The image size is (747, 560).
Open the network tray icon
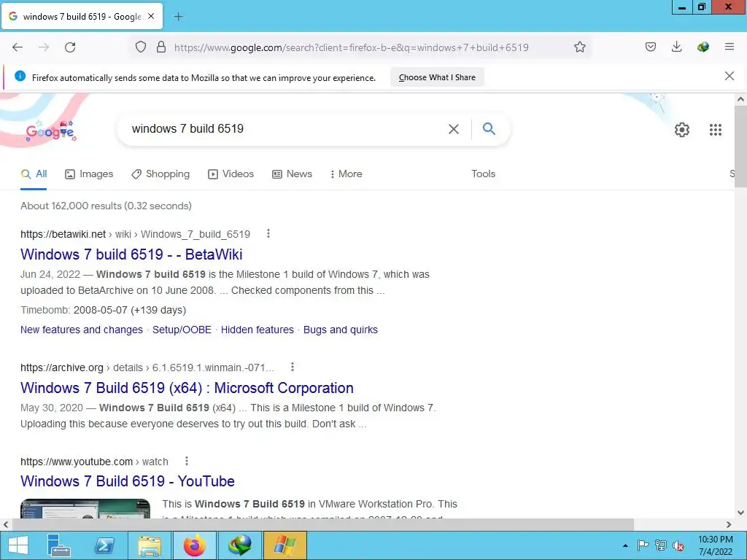(661, 545)
